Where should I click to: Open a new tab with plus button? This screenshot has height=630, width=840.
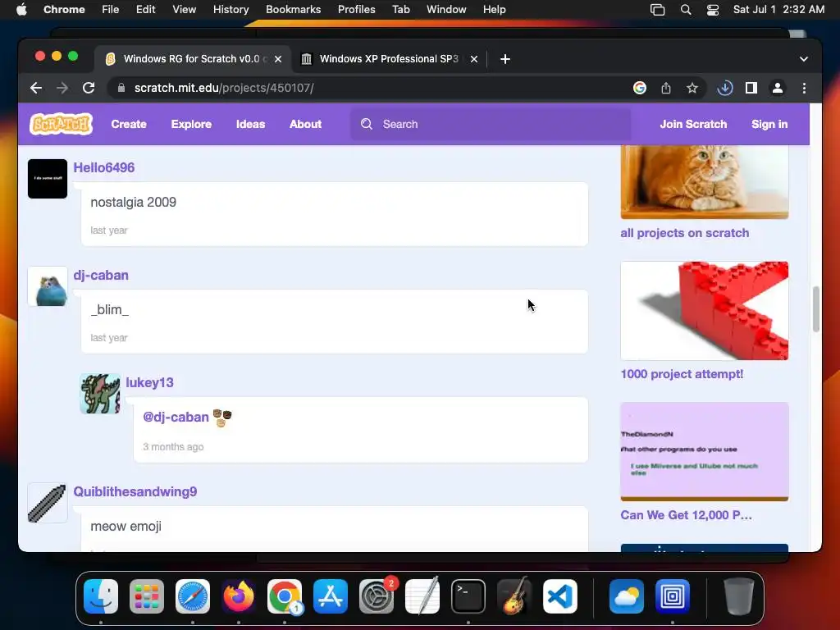(x=505, y=59)
